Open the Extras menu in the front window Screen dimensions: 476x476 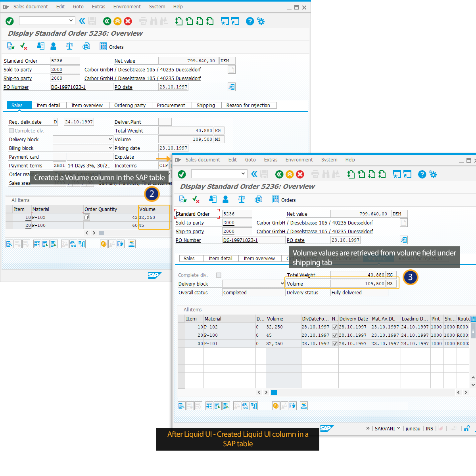tap(271, 160)
